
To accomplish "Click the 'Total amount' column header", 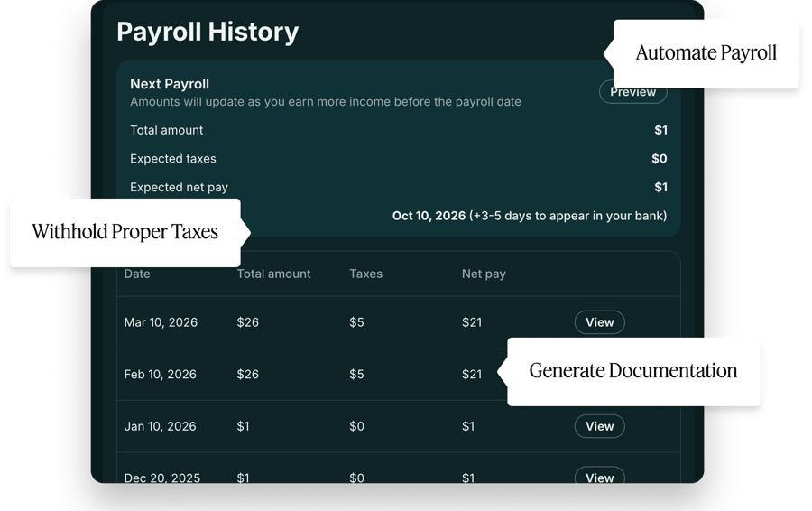I will point(273,274).
